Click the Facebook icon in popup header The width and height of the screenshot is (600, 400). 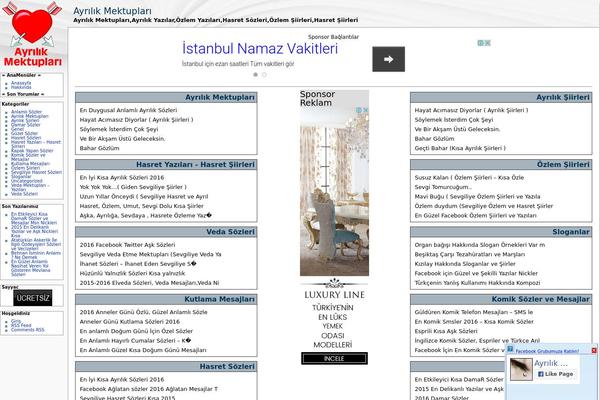(510, 349)
